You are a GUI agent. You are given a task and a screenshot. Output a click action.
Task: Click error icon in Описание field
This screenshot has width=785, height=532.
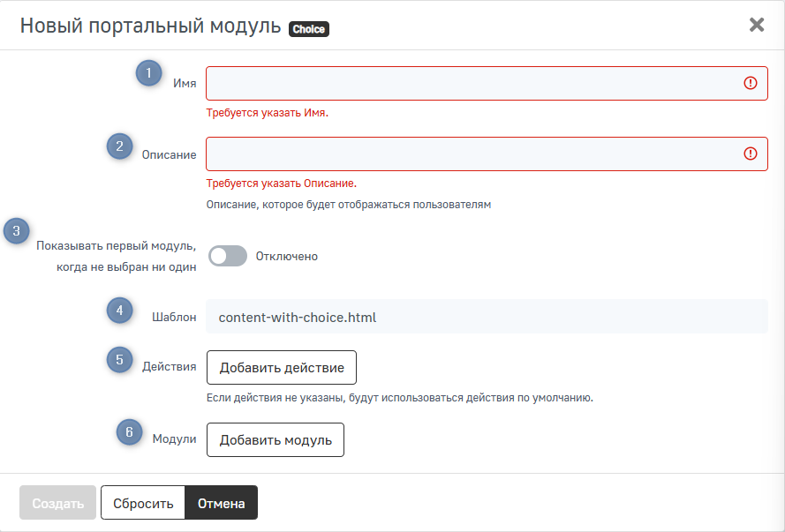point(751,154)
